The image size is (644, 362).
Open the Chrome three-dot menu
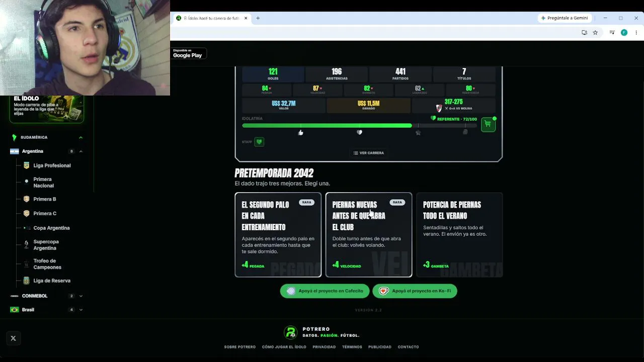coord(636,33)
